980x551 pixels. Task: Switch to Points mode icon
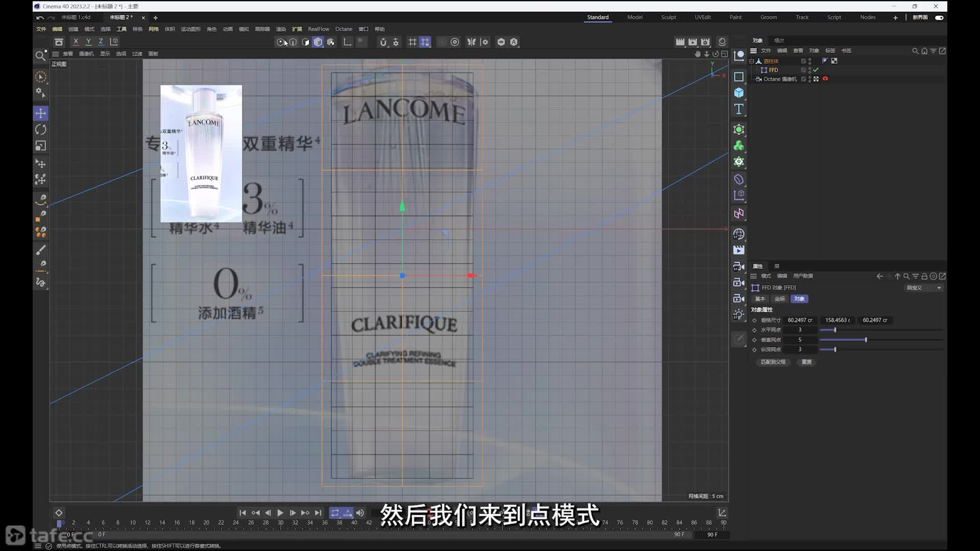point(281,42)
